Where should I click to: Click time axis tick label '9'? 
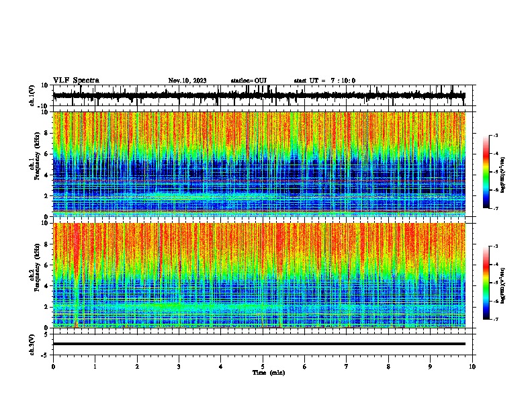[x=430, y=367]
